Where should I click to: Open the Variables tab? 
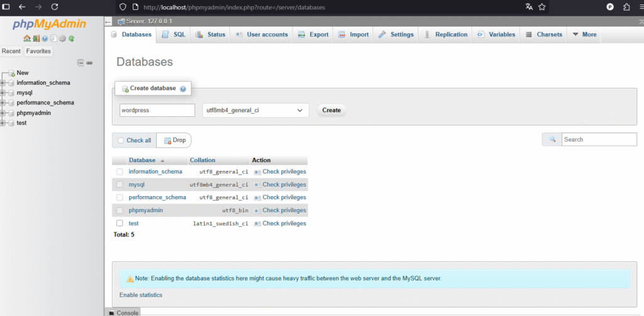(496, 35)
